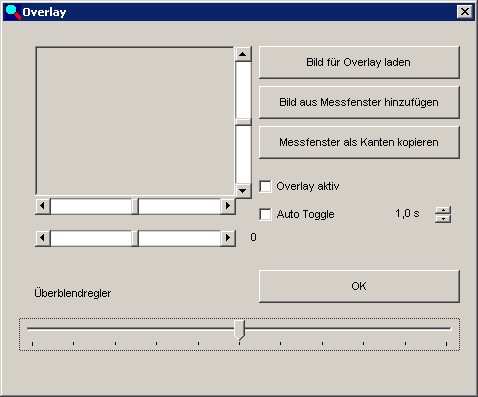Toggle the Auto Toggle checkbox

coord(265,214)
